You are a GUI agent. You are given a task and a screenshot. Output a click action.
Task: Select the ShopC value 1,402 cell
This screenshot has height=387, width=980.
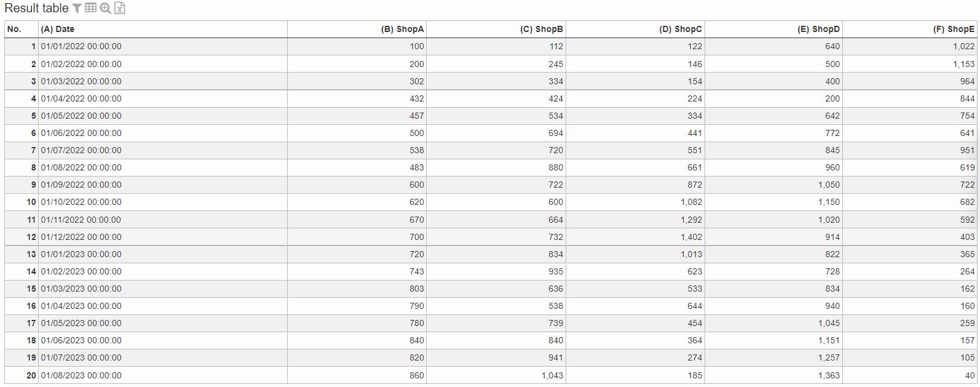coord(635,237)
